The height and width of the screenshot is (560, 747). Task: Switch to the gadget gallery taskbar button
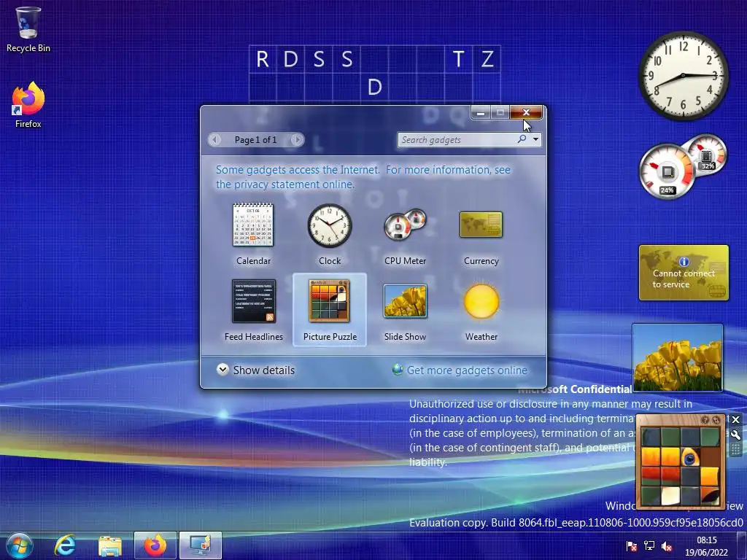click(201, 545)
